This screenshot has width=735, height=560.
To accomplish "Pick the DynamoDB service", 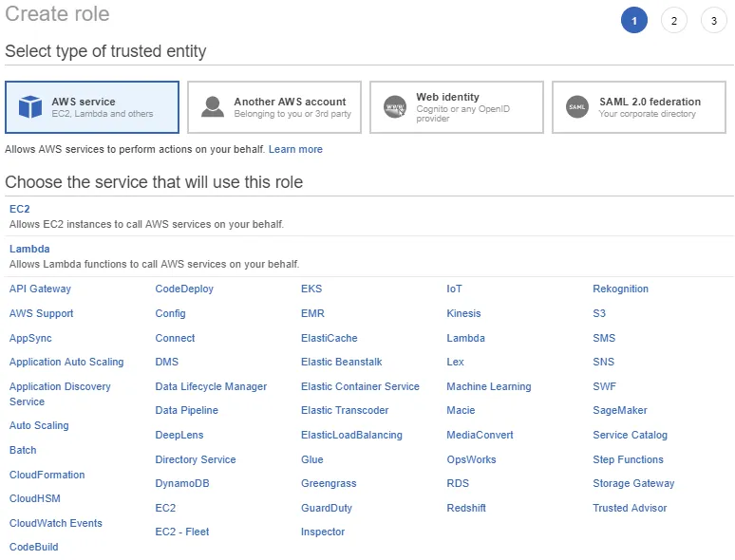I will pyautogui.click(x=182, y=483).
